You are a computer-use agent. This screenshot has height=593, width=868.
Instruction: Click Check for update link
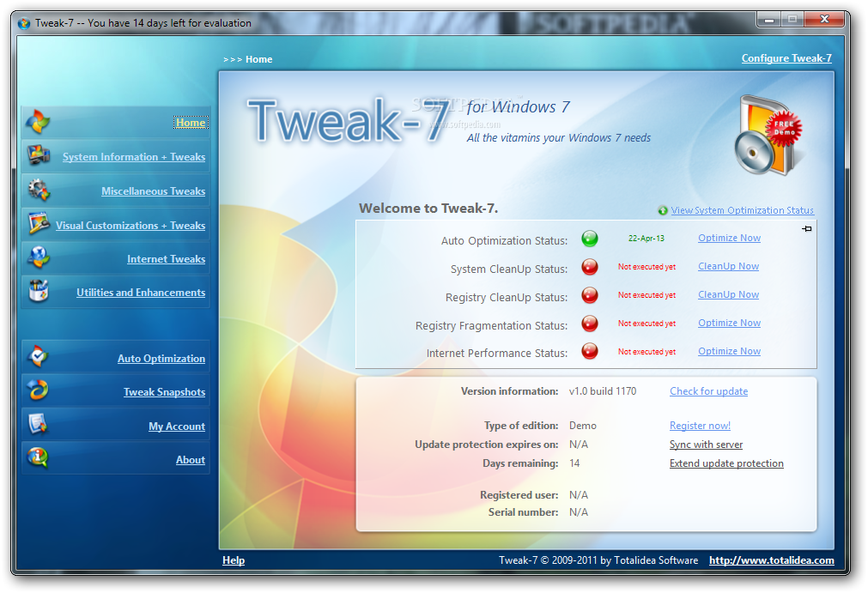point(708,391)
